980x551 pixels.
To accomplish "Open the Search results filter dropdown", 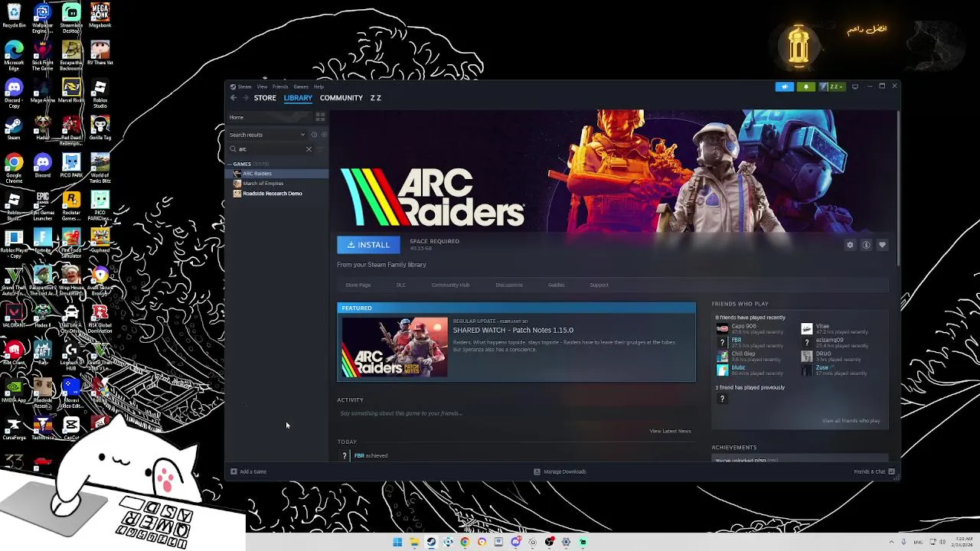I will 266,135.
